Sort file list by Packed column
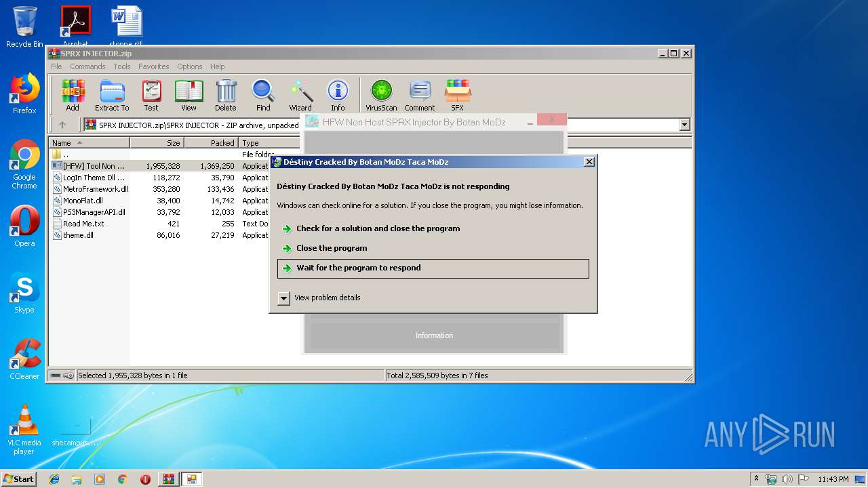Viewport: 868px width, 488px height. pos(212,143)
